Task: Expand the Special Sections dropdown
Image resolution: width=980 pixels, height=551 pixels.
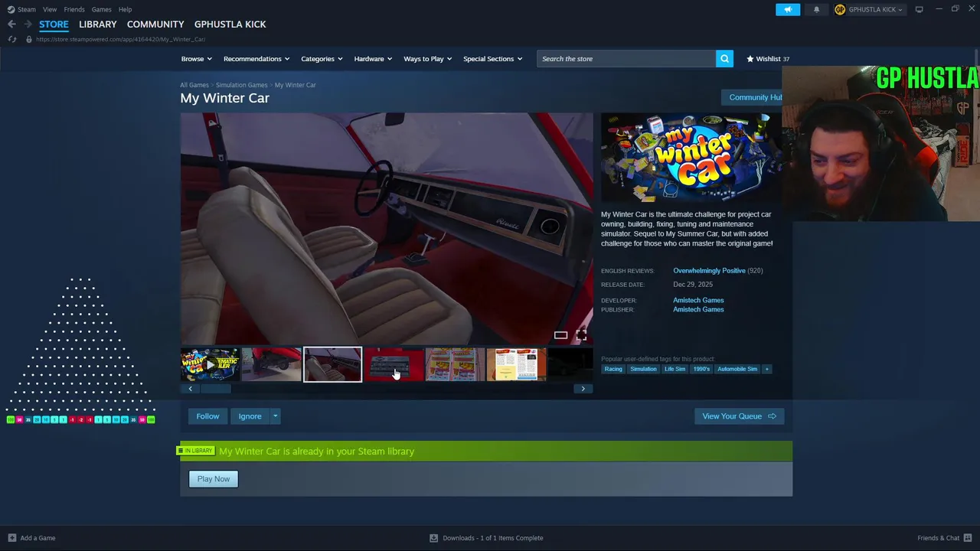Action: tap(493, 59)
